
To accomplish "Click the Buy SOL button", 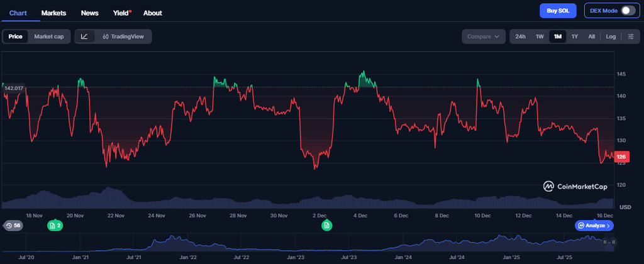I will point(558,11).
